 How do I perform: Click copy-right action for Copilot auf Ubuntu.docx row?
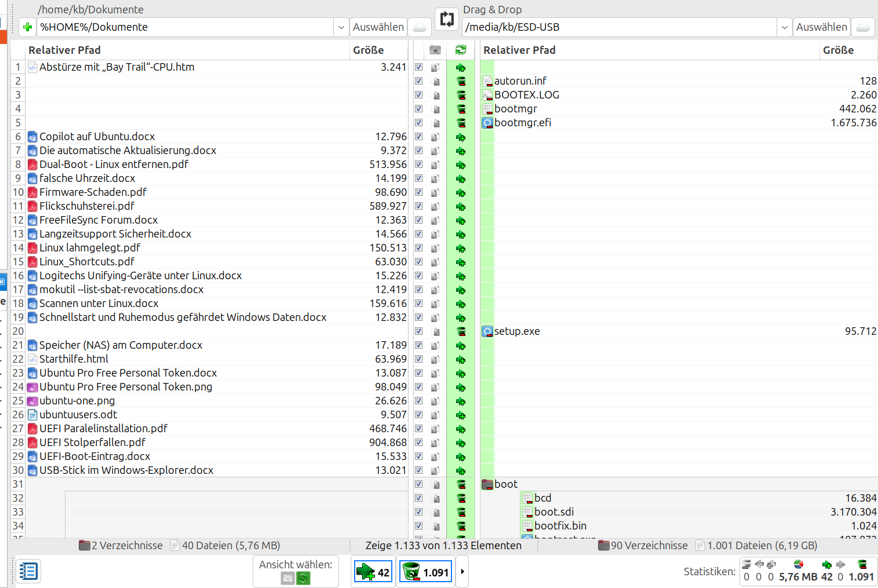tap(461, 137)
